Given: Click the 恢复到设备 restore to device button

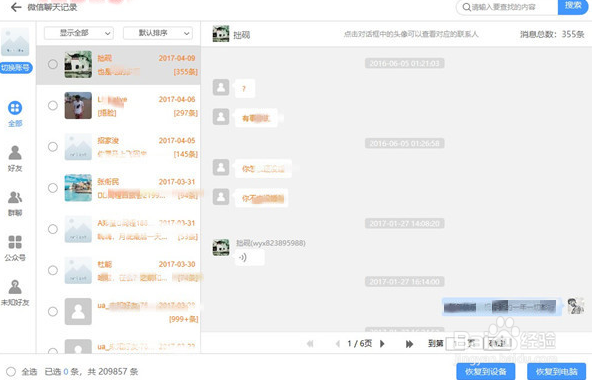Looking at the screenshot, I should [x=486, y=372].
